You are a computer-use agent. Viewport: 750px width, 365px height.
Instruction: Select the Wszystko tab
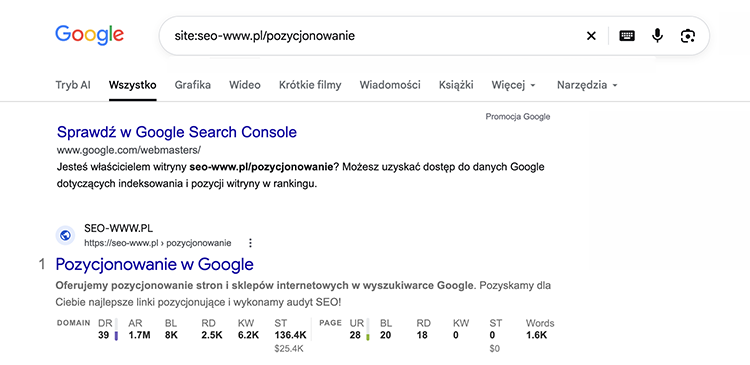pos(132,85)
